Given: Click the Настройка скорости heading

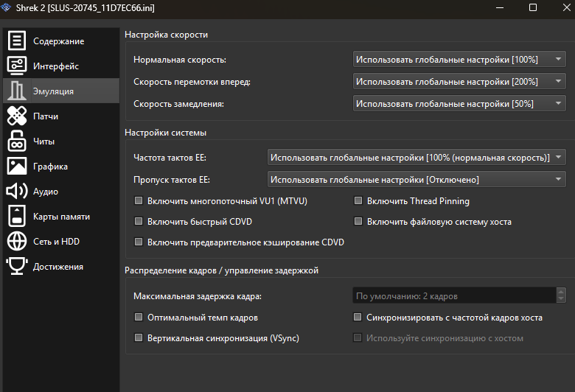Looking at the screenshot, I should [166, 35].
